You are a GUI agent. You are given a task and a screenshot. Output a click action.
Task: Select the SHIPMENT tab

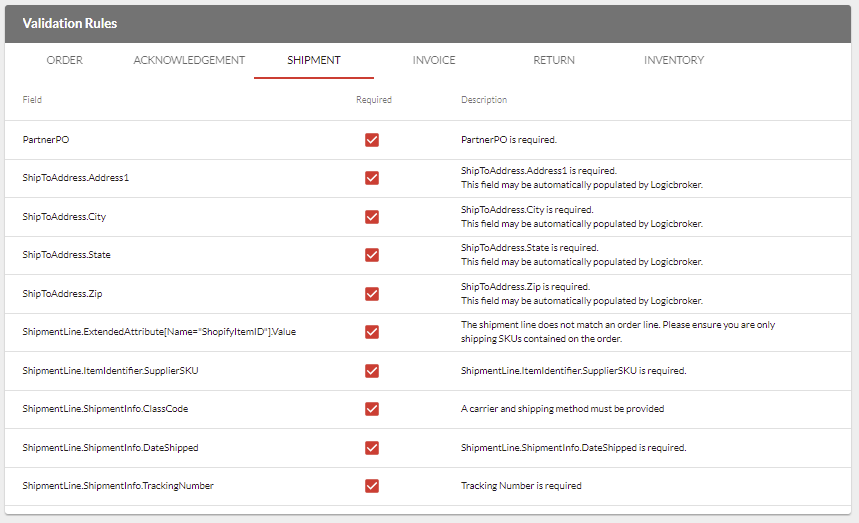tap(314, 60)
